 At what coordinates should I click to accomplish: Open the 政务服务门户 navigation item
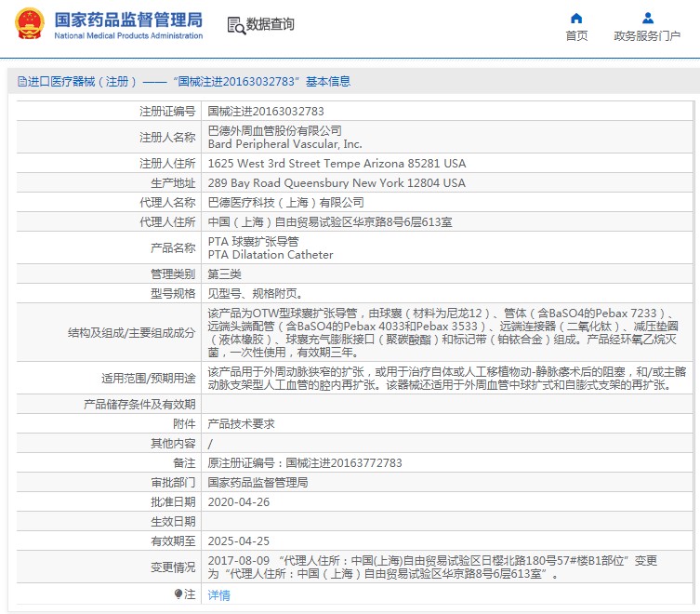click(647, 36)
